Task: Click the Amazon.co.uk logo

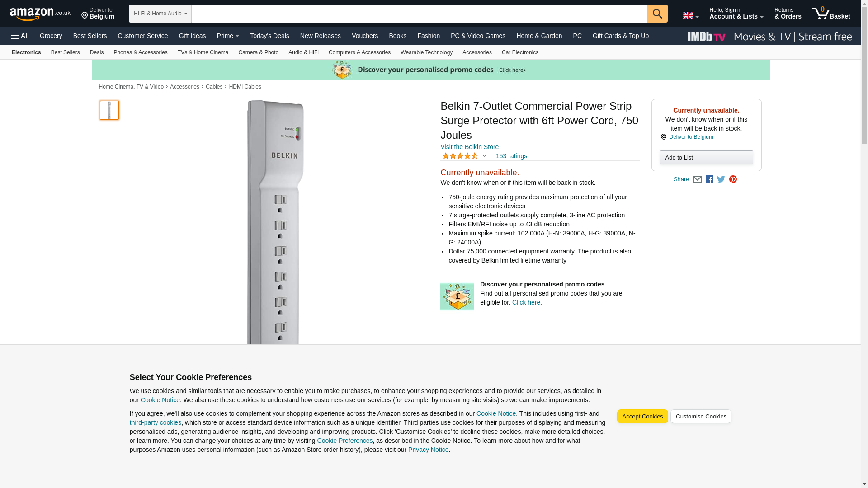Action: [40, 14]
